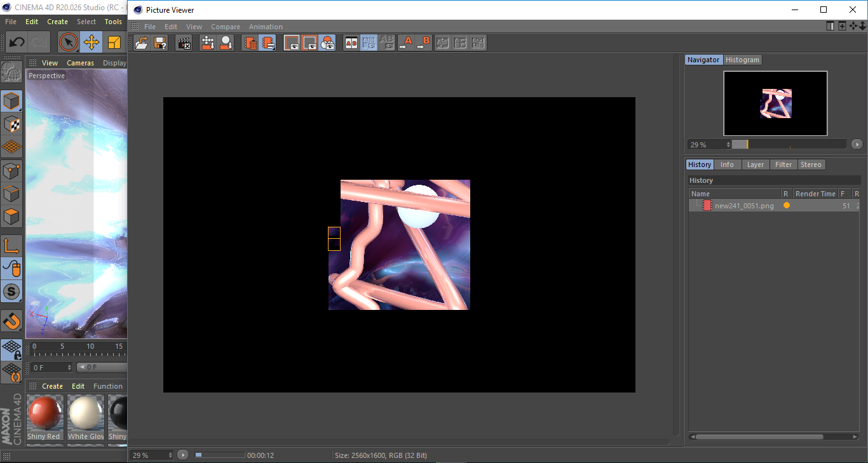
Task: Click the Make Editable globe icon
Action: [x=11, y=72]
